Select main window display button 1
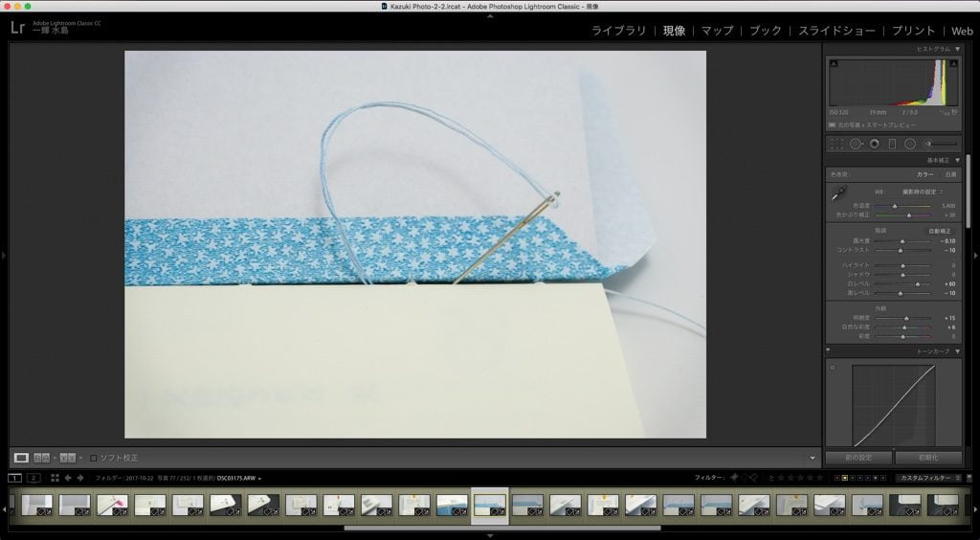980x540 pixels. 14,478
